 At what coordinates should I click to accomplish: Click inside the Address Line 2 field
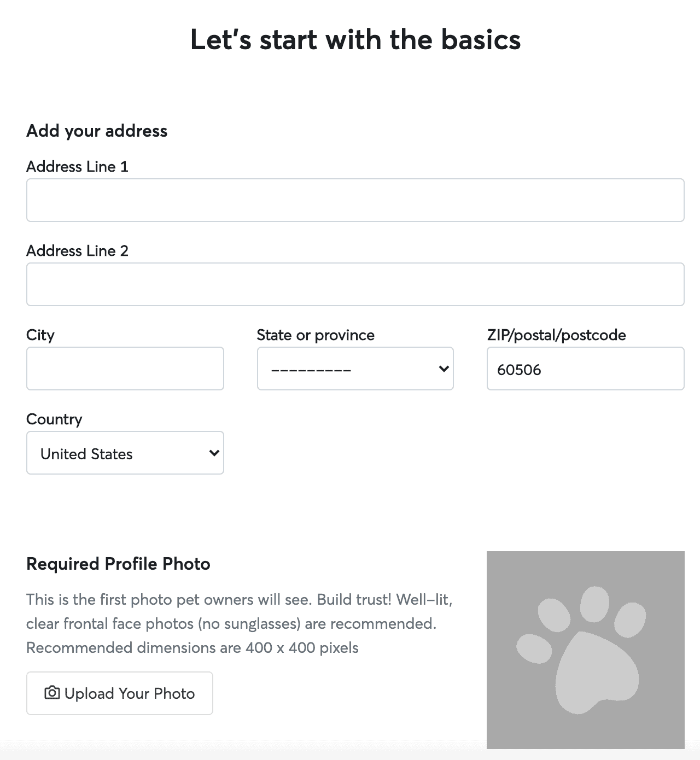click(x=354, y=284)
